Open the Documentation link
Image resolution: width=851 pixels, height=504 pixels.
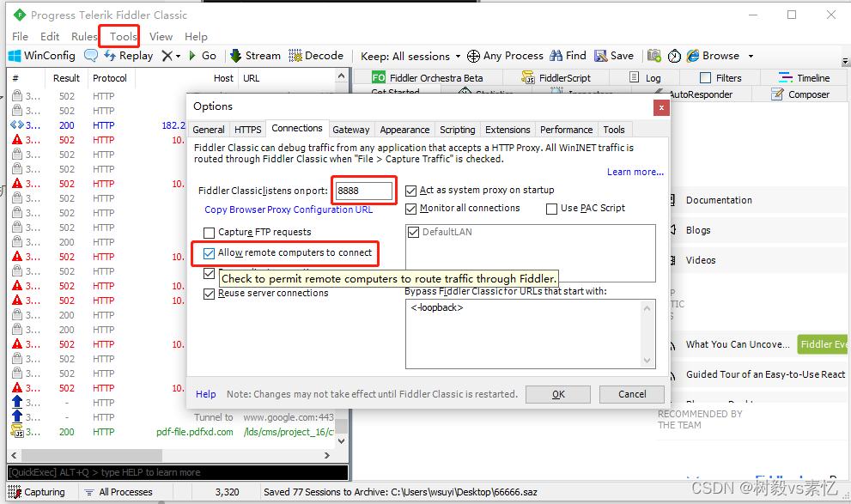(x=719, y=200)
